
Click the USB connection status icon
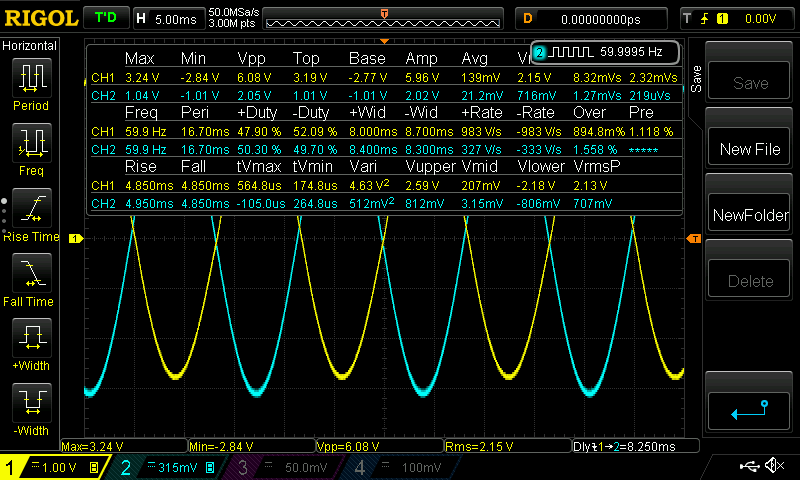click(x=749, y=465)
